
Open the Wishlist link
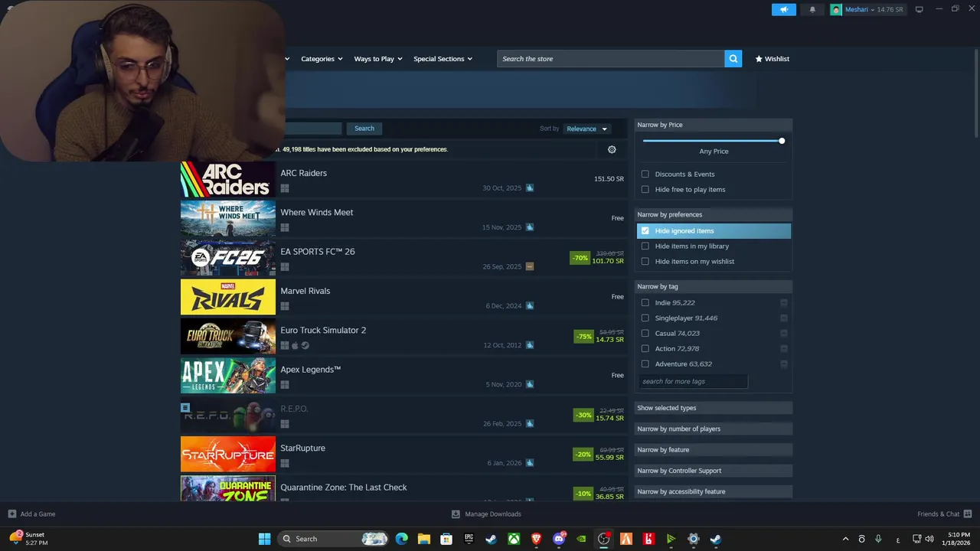point(773,59)
